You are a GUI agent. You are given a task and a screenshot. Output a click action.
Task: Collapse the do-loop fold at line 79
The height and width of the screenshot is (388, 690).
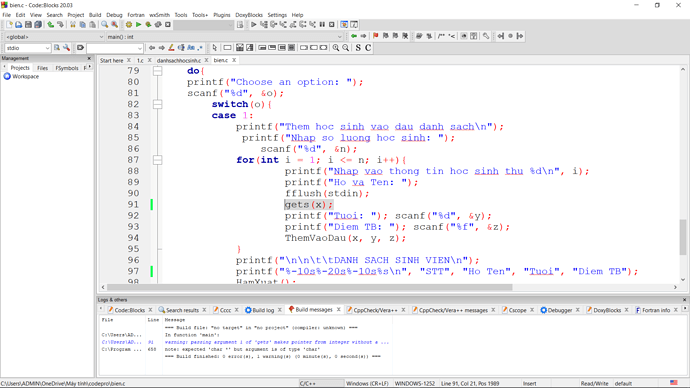[158, 71]
